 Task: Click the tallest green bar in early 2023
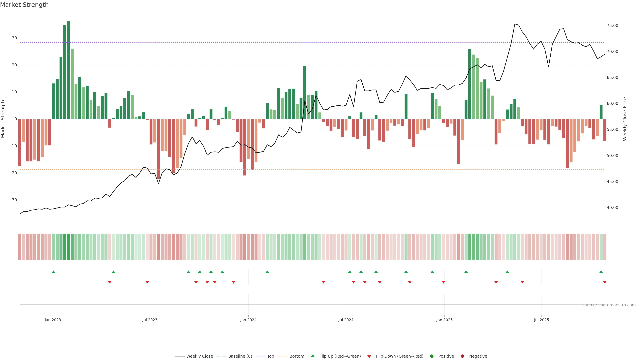pyautogui.click(x=68, y=70)
